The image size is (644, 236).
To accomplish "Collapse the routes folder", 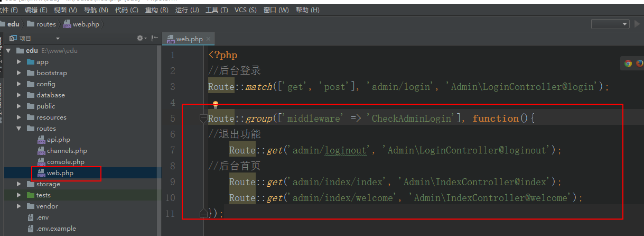I will point(19,129).
